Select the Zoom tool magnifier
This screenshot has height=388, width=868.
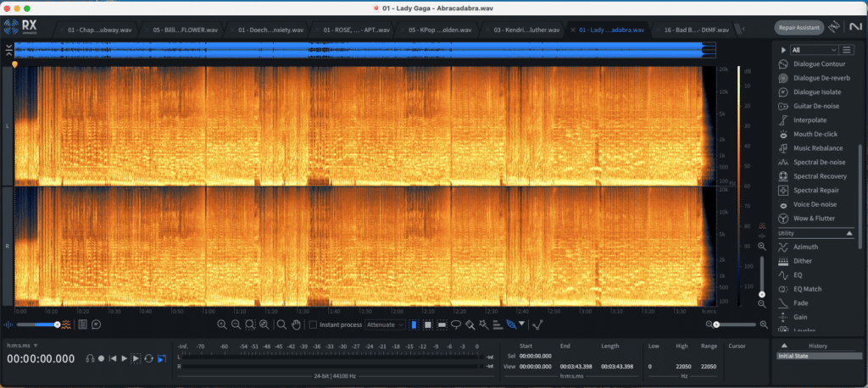coord(281,325)
